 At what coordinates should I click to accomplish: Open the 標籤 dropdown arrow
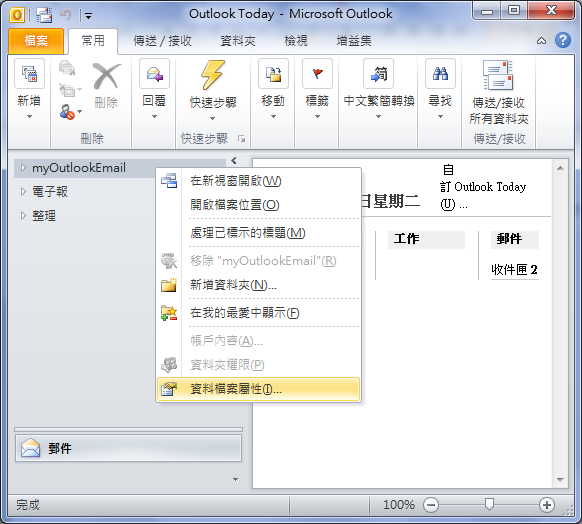(317, 117)
